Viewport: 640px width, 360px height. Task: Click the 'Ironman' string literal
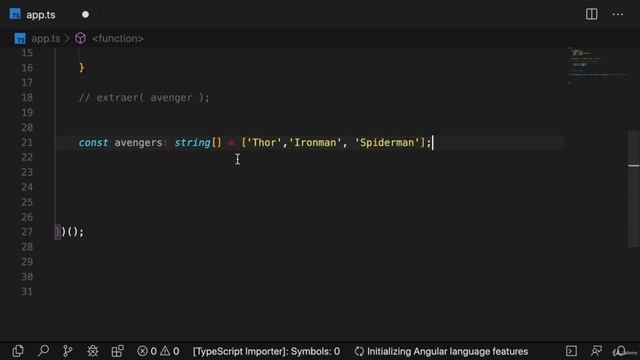(x=315, y=142)
